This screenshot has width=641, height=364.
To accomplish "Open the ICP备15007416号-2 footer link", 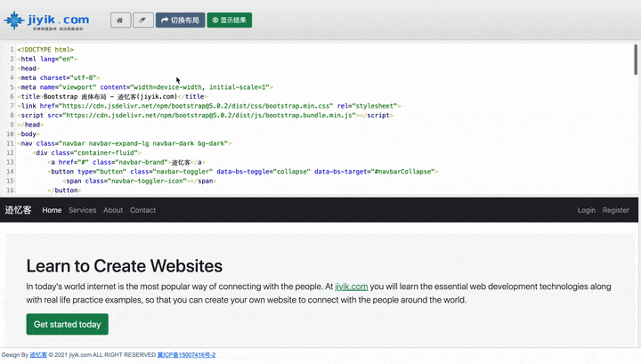I will click(186, 354).
